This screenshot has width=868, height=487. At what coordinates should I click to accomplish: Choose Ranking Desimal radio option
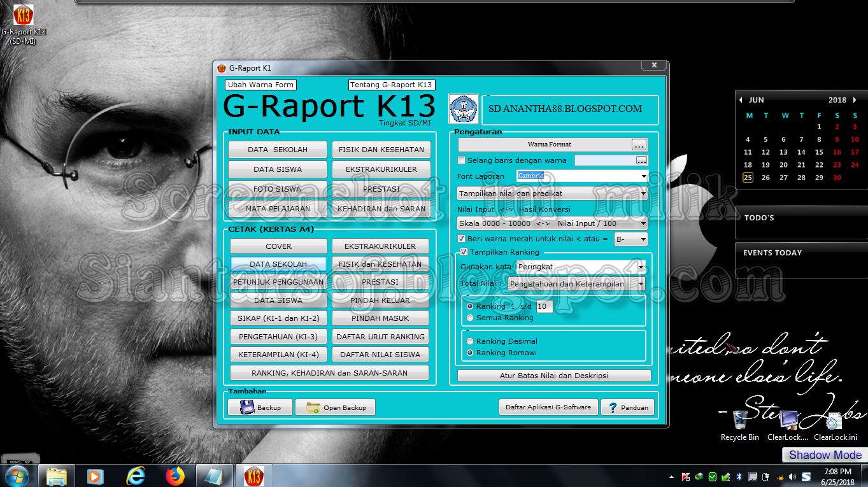pyautogui.click(x=470, y=341)
